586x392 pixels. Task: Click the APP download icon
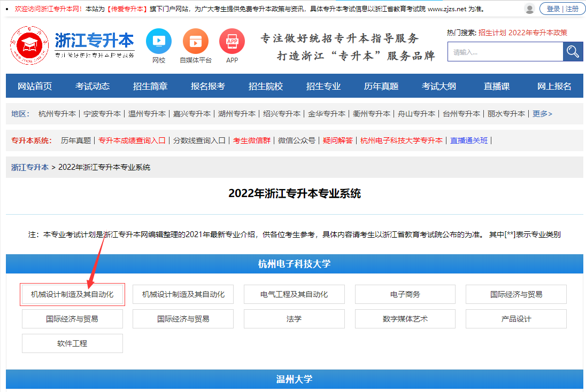pos(232,41)
